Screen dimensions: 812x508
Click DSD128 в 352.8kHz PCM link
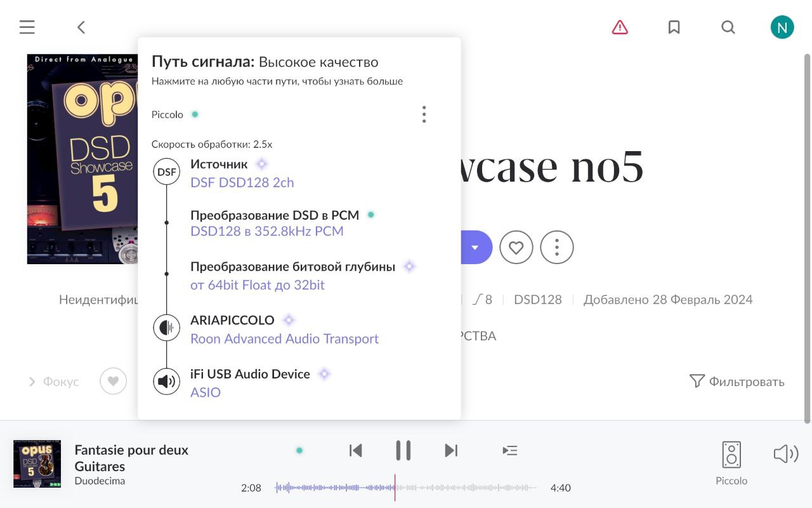click(267, 231)
